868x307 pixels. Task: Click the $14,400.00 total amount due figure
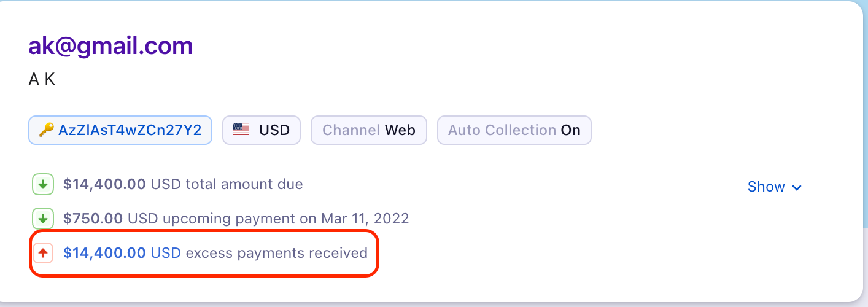point(104,184)
